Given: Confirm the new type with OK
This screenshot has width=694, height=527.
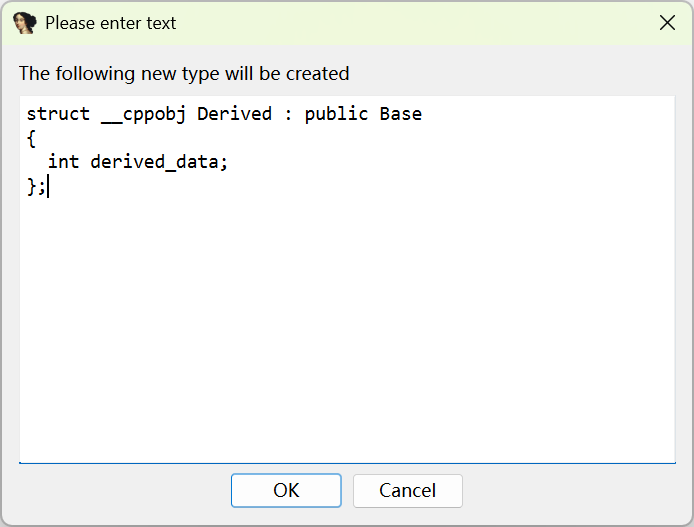Looking at the screenshot, I should click(286, 490).
